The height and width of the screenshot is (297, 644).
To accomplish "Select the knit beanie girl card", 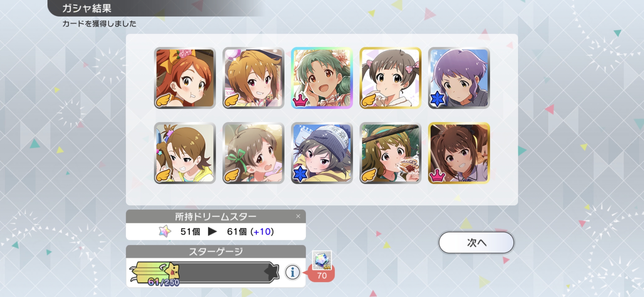I will coord(322,153).
